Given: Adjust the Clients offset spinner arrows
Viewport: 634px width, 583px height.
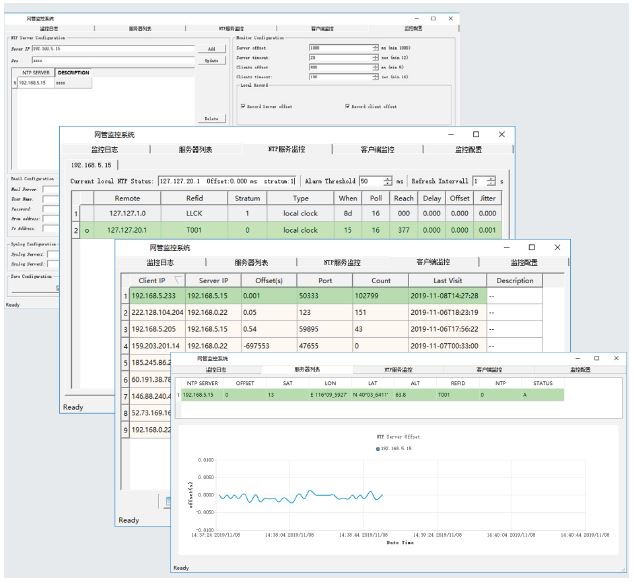Looking at the screenshot, I should (x=376, y=67).
